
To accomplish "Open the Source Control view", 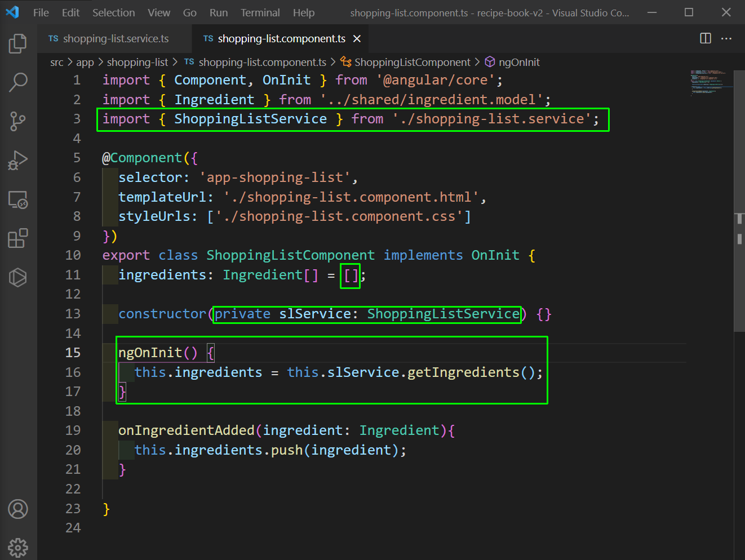I will 18,121.
